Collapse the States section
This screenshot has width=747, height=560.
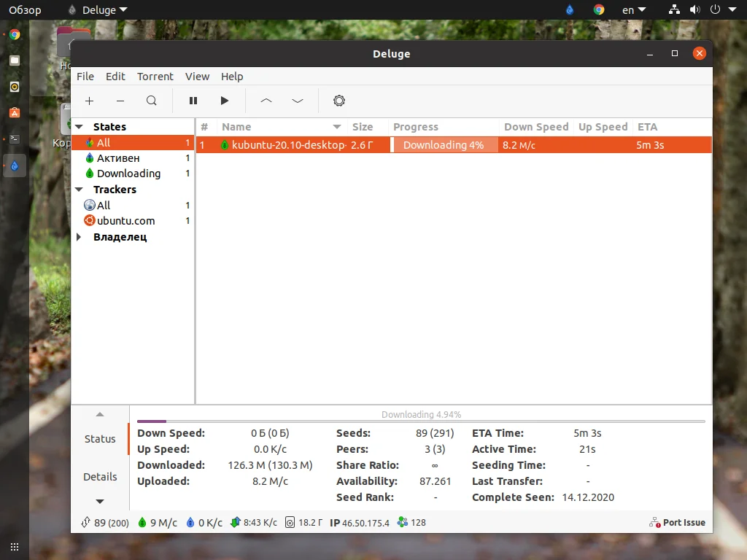79,127
